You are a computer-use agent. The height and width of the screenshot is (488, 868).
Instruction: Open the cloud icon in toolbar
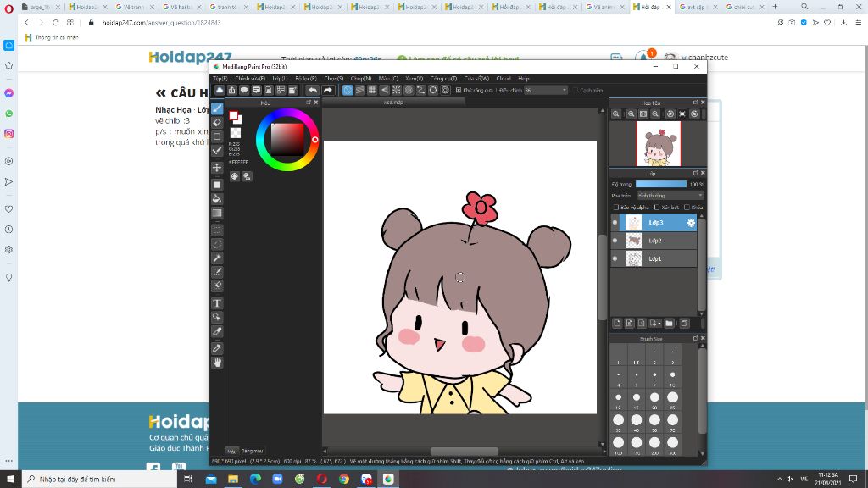pyautogui.click(x=220, y=90)
